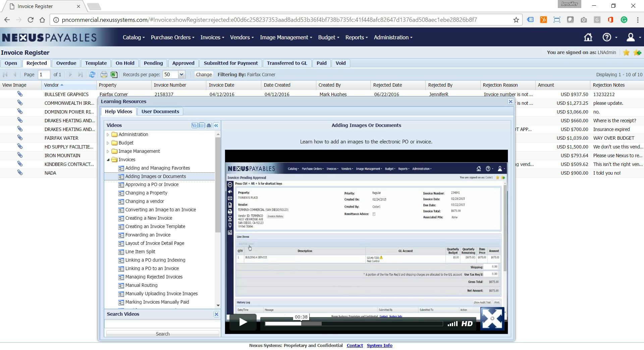
Task: Open the Reports menu
Action: coord(357,37)
